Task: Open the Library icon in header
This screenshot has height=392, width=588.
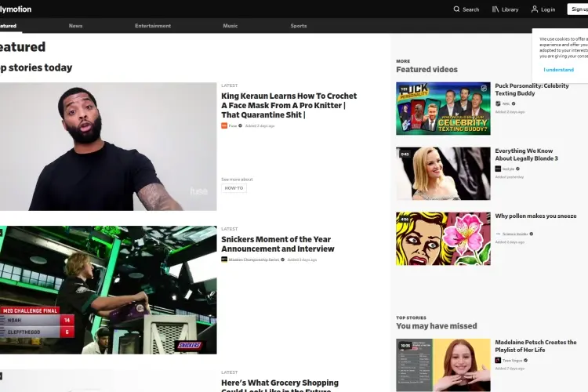Action: 495,9
